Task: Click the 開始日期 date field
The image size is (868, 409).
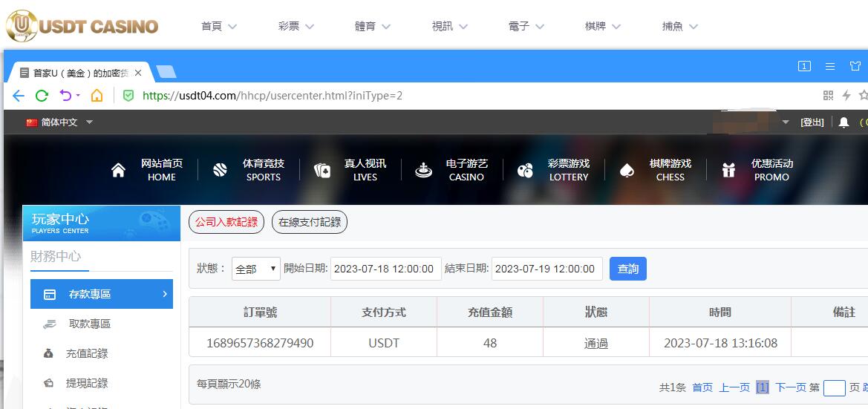Action: pos(385,269)
